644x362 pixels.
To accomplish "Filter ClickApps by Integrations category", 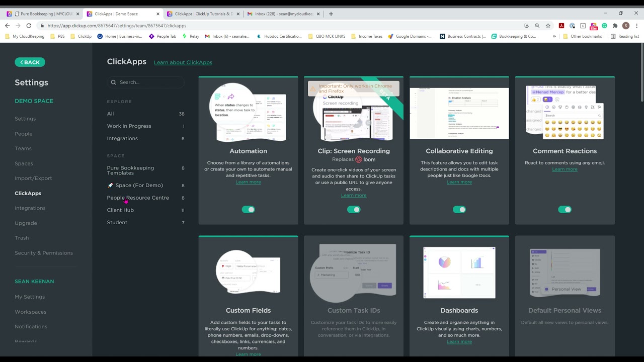I will [145, 138].
